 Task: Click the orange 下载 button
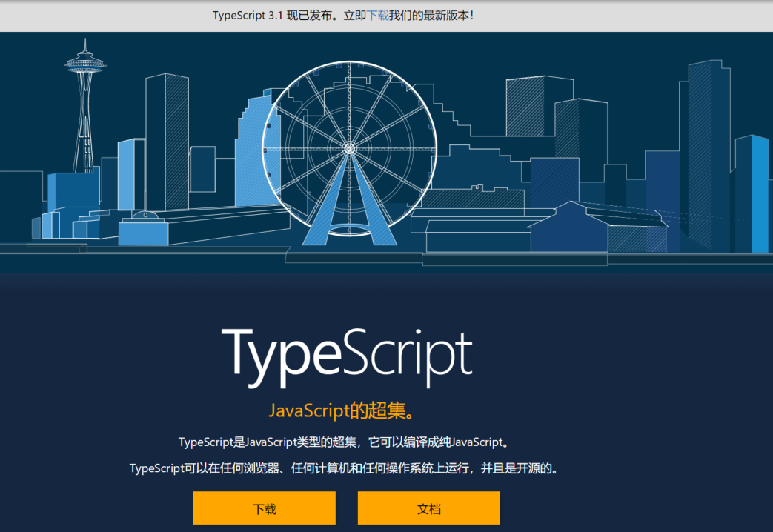pos(265,508)
